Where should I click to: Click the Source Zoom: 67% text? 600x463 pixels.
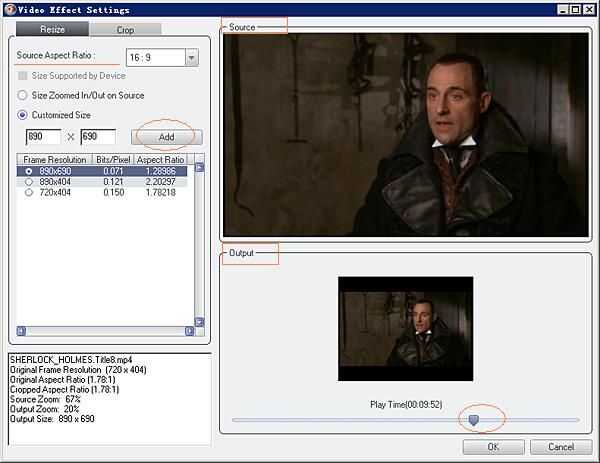[x=45, y=399]
